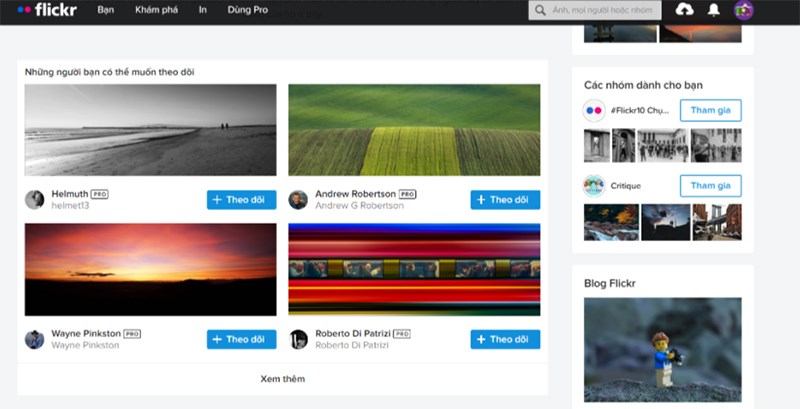Join the #Flickr10 group via Tham gia
Screen dimensions: 800x409
711,111
